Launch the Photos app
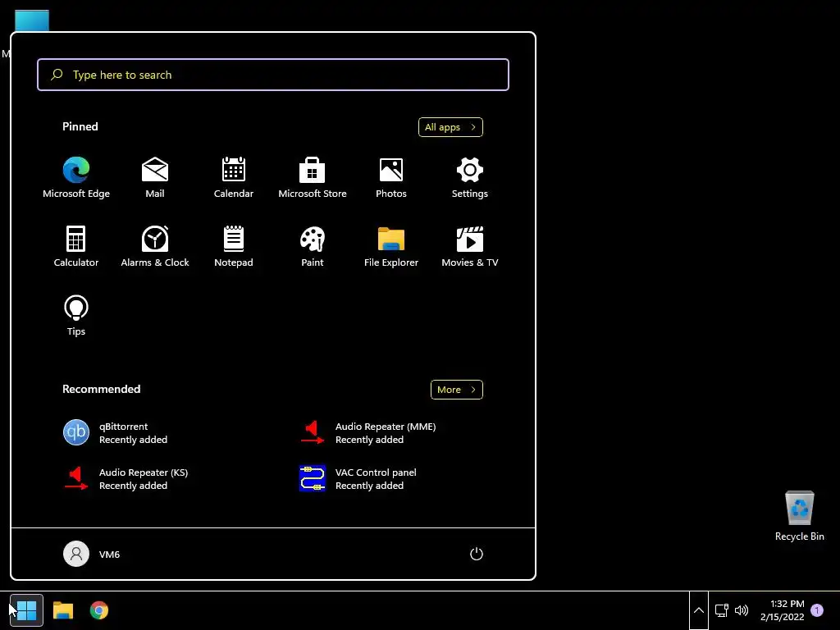Viewport: 840px width, 630px height. (391, 178)
